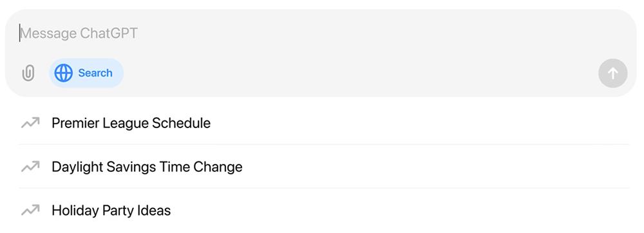
Task: Click the Message ChatGPT placeholder text
Action: [79, 33]
